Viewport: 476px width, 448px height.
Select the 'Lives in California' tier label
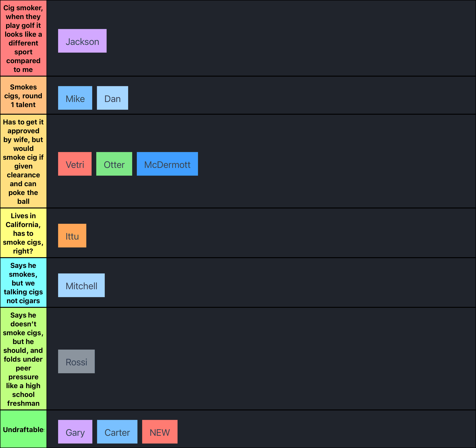[23, 233]
